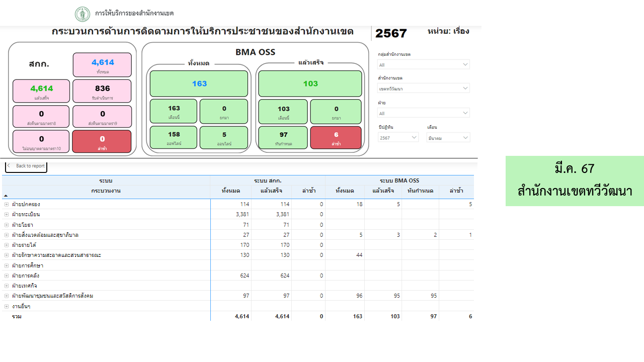The image size is (644, 362).
Task: Open the สำนักงานเขต dropdown showing เขตทวีวัฒนา
Action: [423, 89]
